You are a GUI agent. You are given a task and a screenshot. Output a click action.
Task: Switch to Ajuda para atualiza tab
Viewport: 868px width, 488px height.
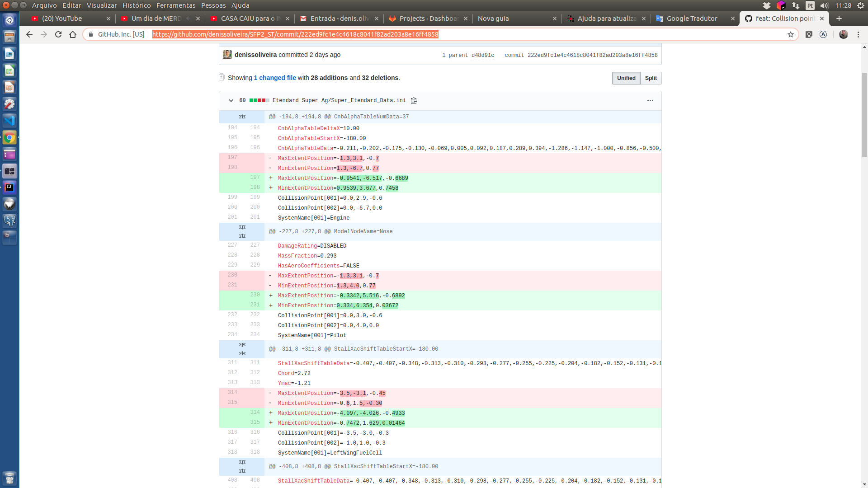pyautogui.click(x=607, y=19)
